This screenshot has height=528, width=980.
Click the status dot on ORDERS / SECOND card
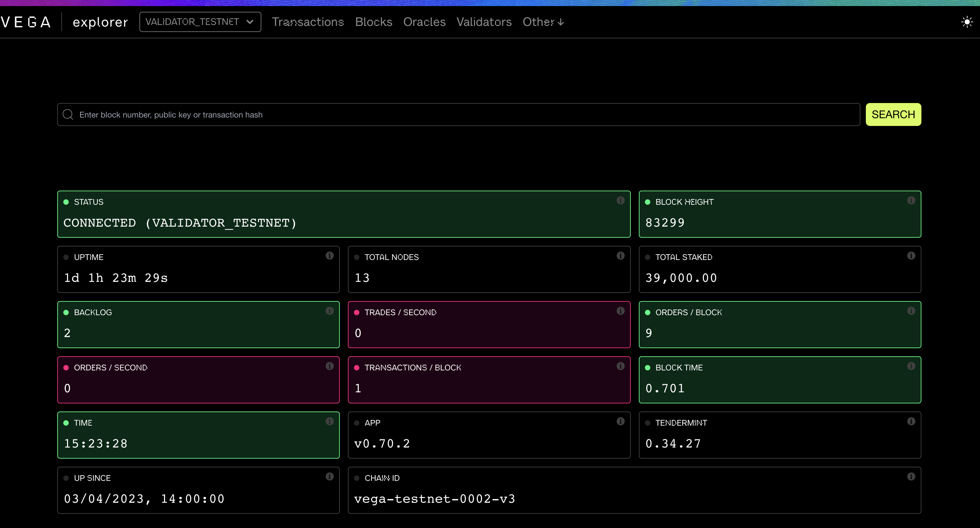66,367
